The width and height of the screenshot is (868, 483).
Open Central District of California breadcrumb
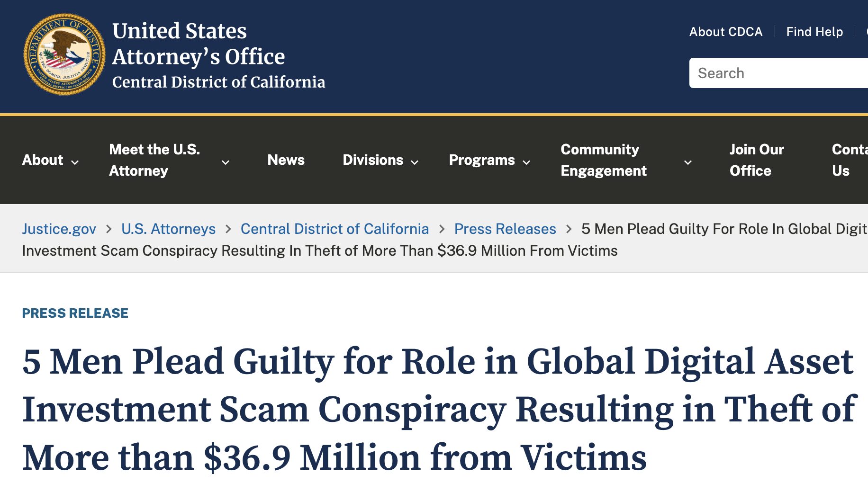(335, 229)
